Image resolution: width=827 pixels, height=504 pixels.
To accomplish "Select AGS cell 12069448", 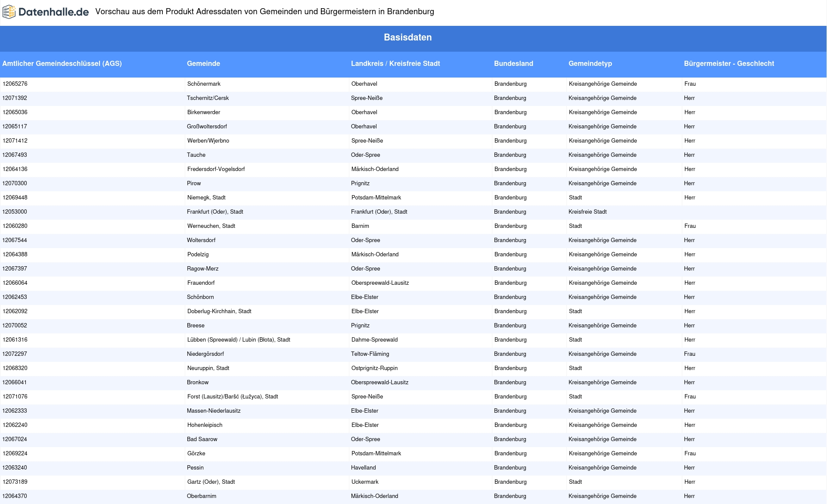I will pos(92,198).
